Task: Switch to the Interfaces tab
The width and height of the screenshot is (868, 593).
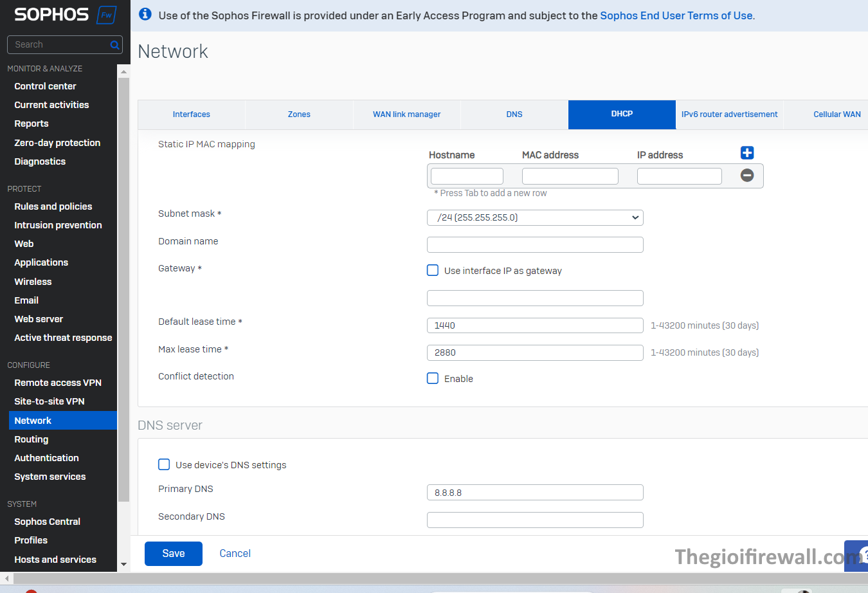Action: pos(192,114)
